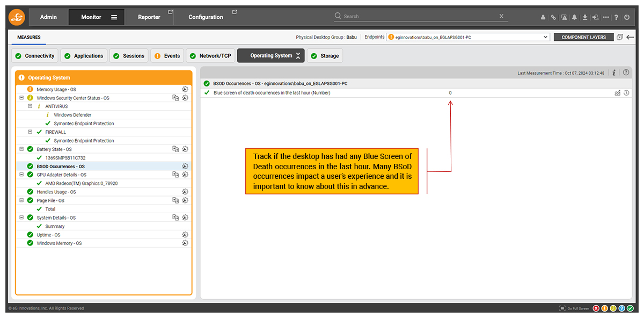The width and height of the screenshot is (644, 318).
Task: Click the info icon beside Last Measurement Time
Action: 613,73
